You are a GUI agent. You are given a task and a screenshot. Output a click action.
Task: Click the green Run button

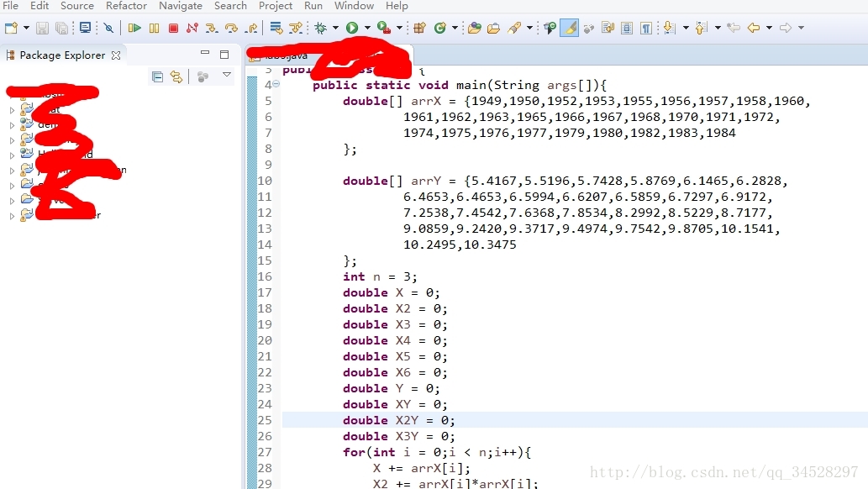(352, 28)
